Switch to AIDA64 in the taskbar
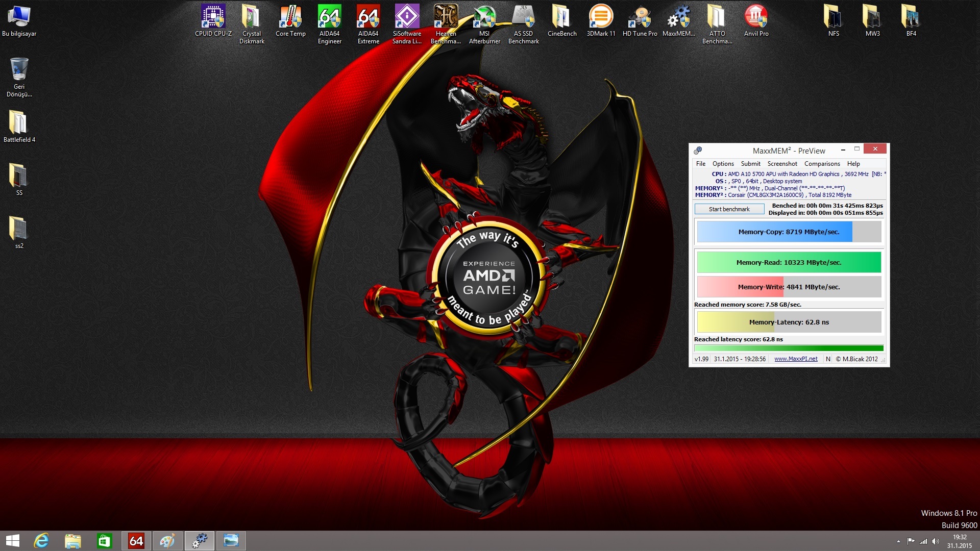The width and height of the screenshot is (980, 551). (136, 541)
